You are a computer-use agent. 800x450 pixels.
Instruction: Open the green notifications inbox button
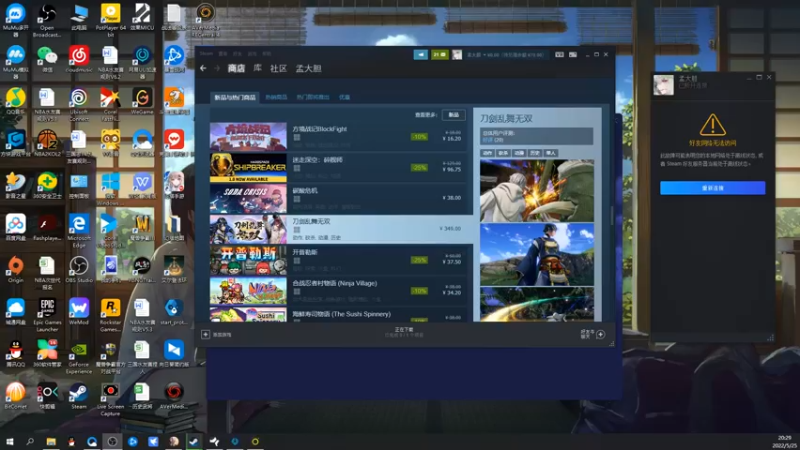[439, 55]
